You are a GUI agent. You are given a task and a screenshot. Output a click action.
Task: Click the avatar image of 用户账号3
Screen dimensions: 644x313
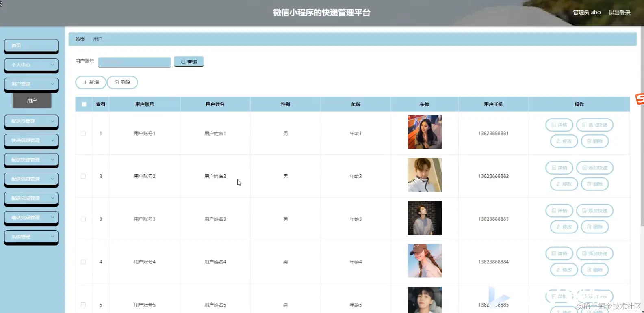tap(425, 218)
